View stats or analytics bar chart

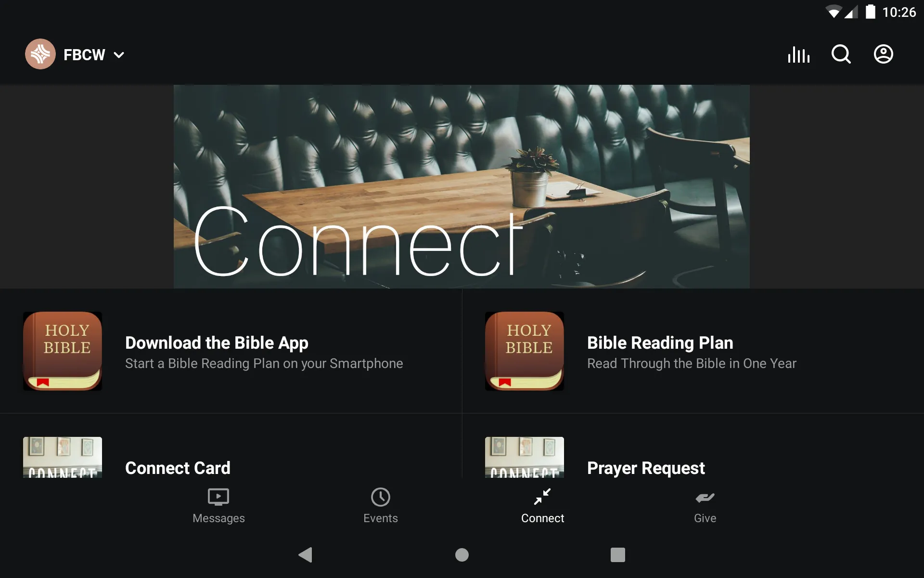(x=799, y=54)
